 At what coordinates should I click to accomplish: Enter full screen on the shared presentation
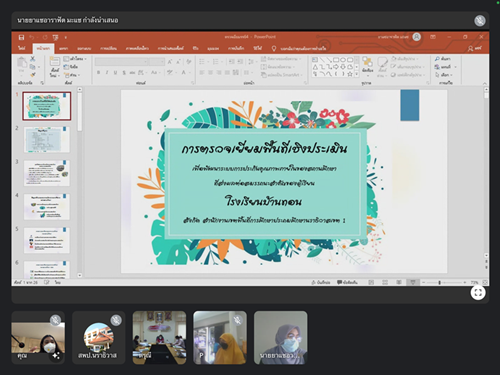click(x=478, y=293)
